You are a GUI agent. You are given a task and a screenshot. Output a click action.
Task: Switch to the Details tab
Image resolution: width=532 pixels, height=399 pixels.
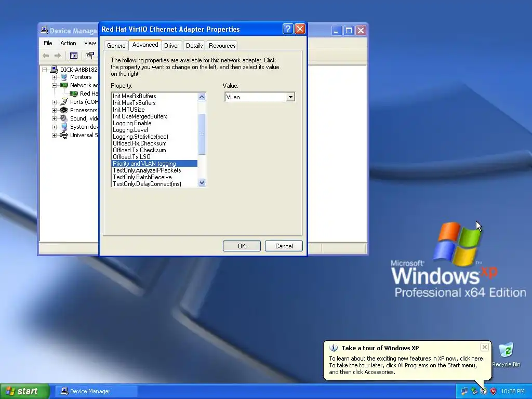pyautogui.click(x=194, y=46)
